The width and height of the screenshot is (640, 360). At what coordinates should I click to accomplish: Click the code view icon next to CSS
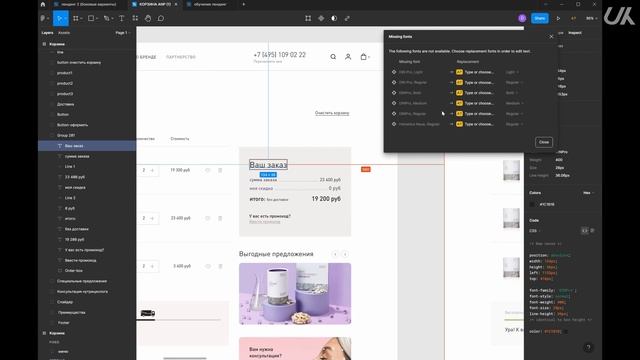[584, 231]
